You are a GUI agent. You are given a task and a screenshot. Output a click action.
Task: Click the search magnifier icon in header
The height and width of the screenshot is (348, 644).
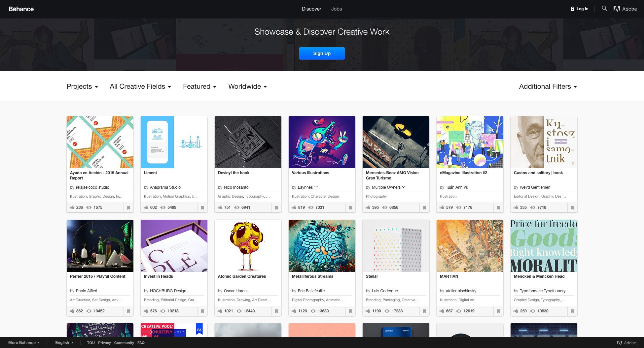coord(604,9)
